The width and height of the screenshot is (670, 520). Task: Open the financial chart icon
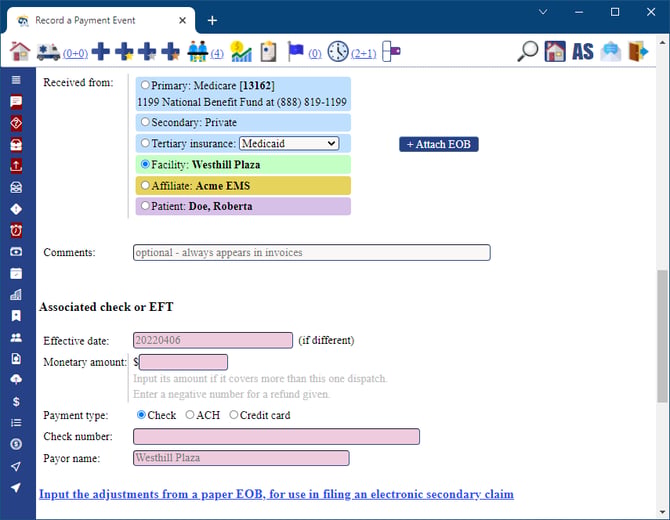pyautogui.click(x=241, y=52)
